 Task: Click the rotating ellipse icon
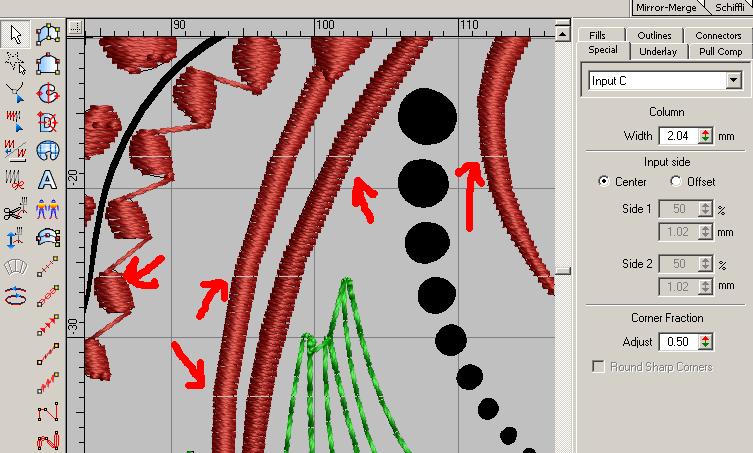[16, 295]
